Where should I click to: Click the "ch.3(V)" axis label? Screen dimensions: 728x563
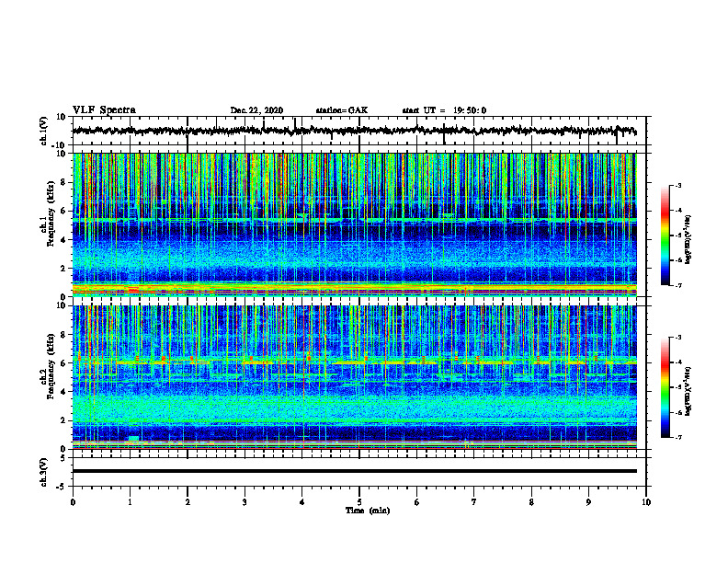[43, 472]
